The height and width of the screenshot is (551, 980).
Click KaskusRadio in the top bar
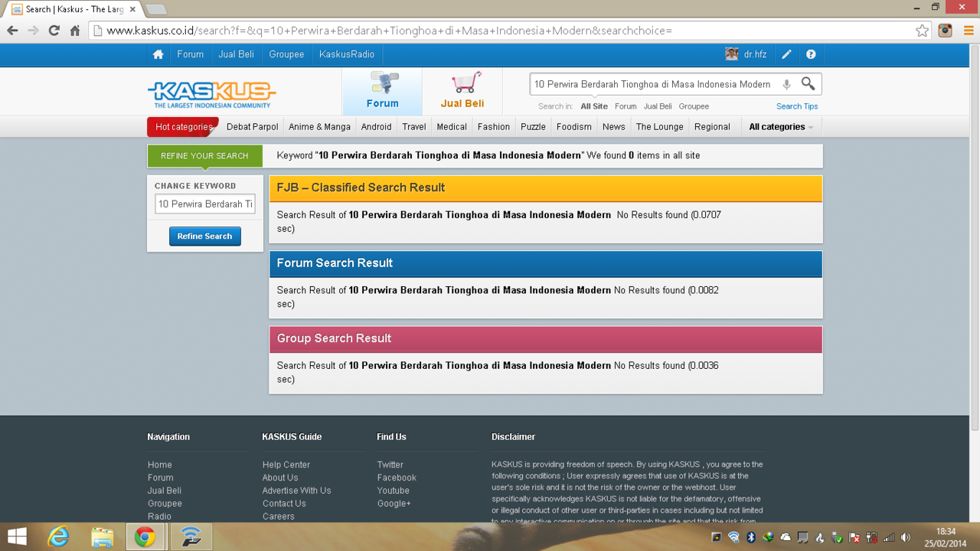347,54
